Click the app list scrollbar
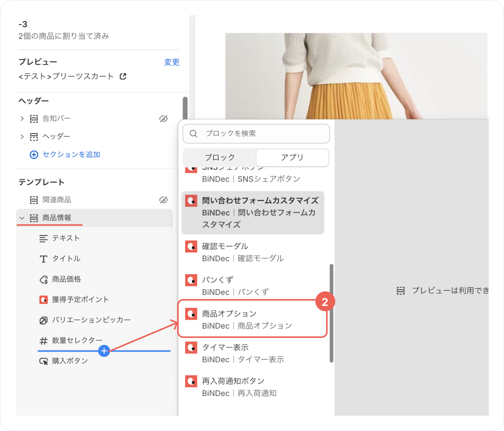 click(331, 313)
